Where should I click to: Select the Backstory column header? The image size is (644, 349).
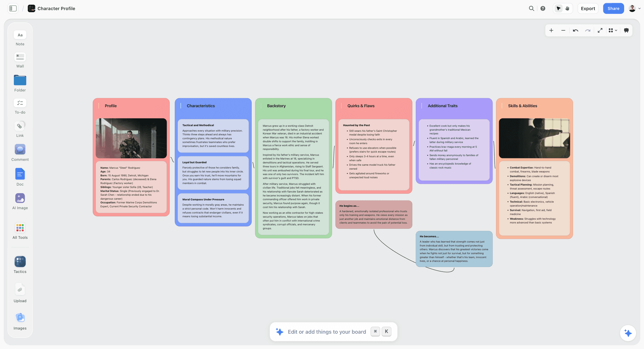click(x=276, y=106)
